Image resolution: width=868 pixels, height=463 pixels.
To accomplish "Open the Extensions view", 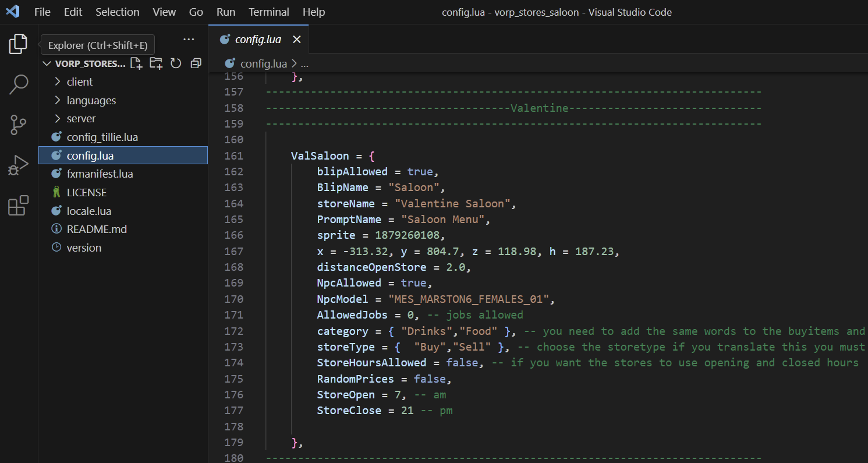I will click(x=18, y=206).
